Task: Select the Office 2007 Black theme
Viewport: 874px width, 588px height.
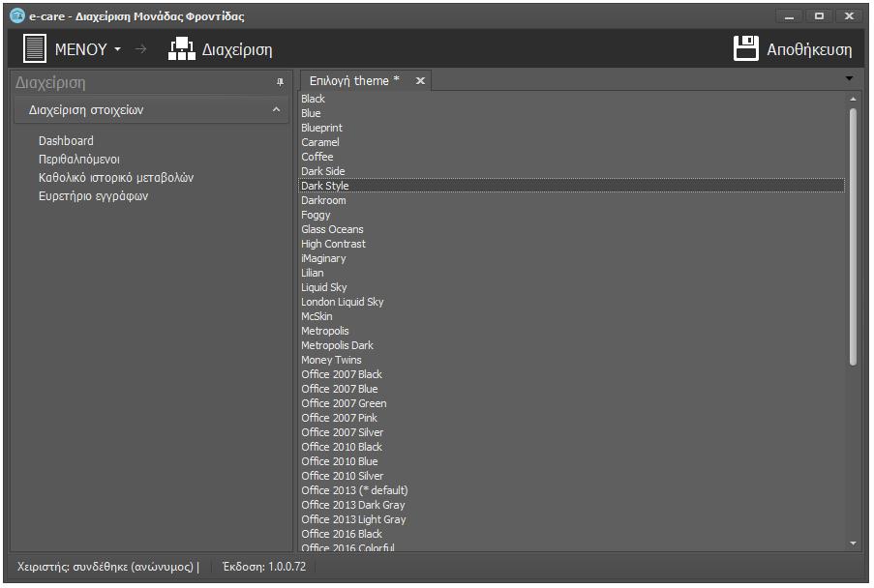Action: click(x=572, y=373)
